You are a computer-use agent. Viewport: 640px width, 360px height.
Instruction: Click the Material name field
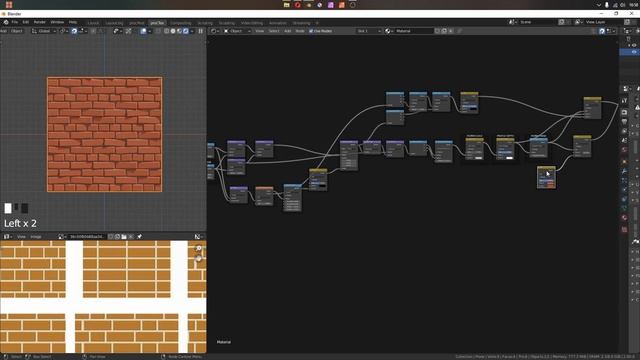[413, 31]
